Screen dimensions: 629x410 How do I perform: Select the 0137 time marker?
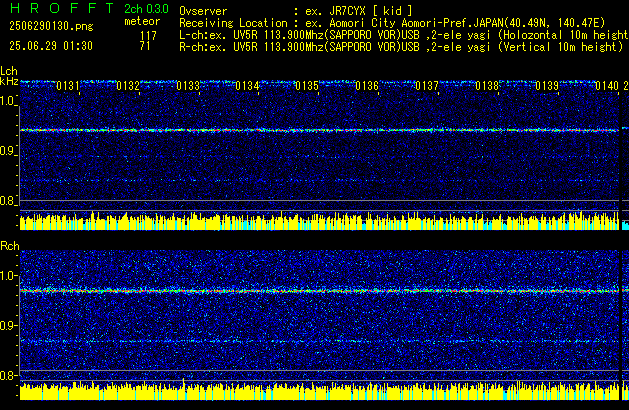427,86
